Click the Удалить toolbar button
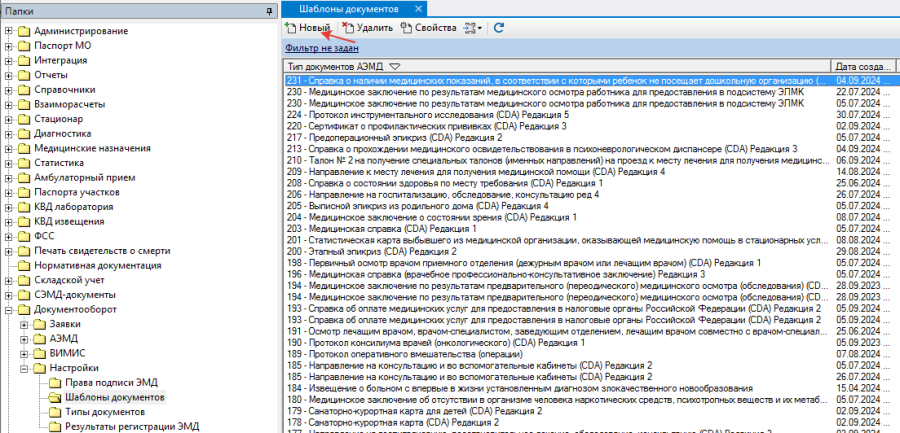This screenshot has width=900, height=433. [x=368, y=28]
